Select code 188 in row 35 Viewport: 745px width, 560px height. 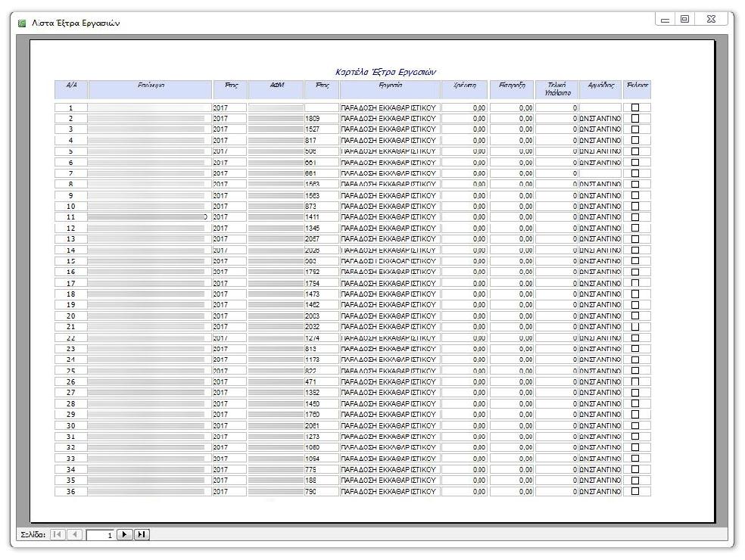(310, 481)
